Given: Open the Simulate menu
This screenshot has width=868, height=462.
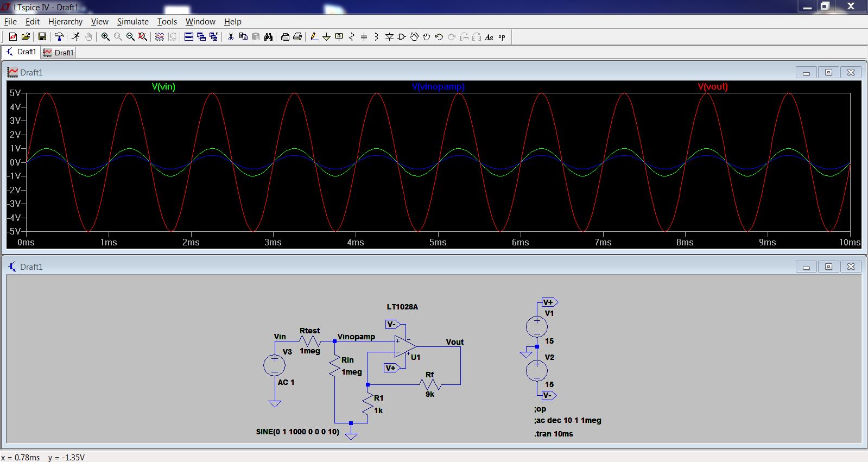Looking at the screenshot, I should pyautogui.click(x=132, y=22).
